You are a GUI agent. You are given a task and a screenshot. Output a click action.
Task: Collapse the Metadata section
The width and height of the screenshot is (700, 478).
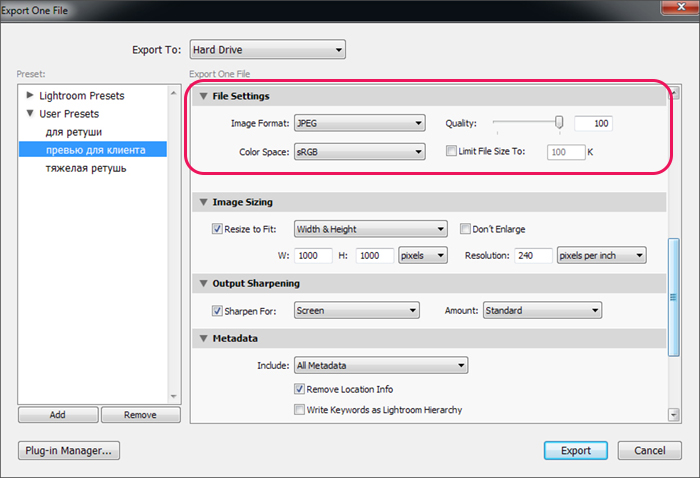pos(204,338)
